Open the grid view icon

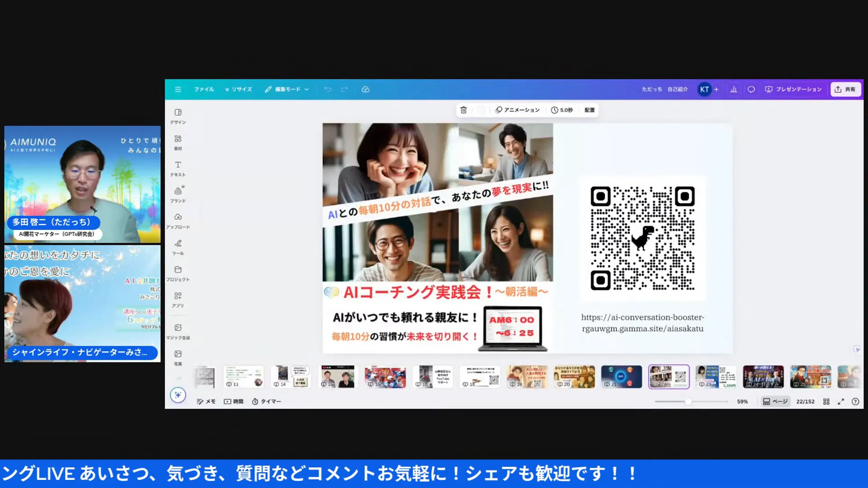click(x=826, y=401)
